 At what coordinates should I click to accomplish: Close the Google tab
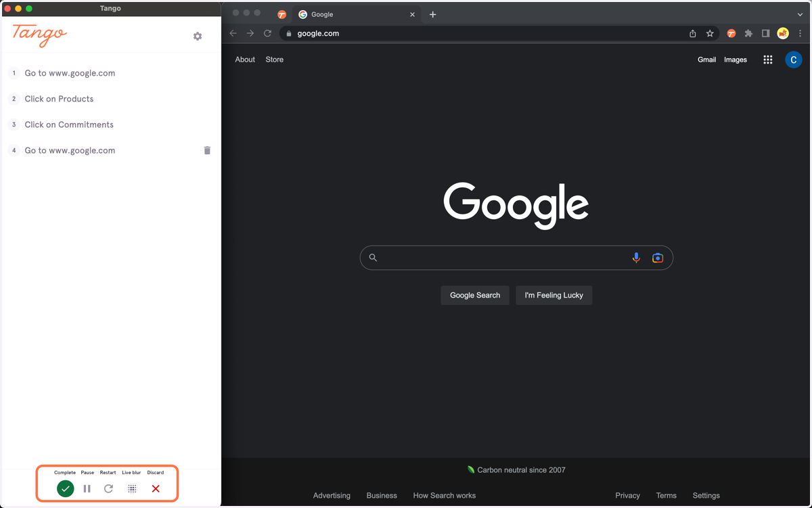point(412,14)
